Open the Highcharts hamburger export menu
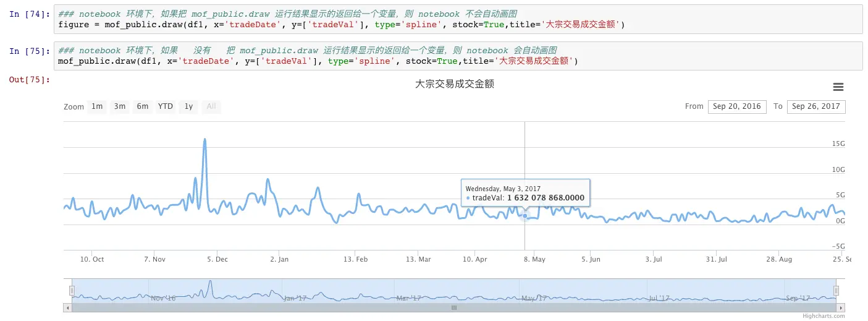Viewport: 868px width, 321px height. point(838,87)
